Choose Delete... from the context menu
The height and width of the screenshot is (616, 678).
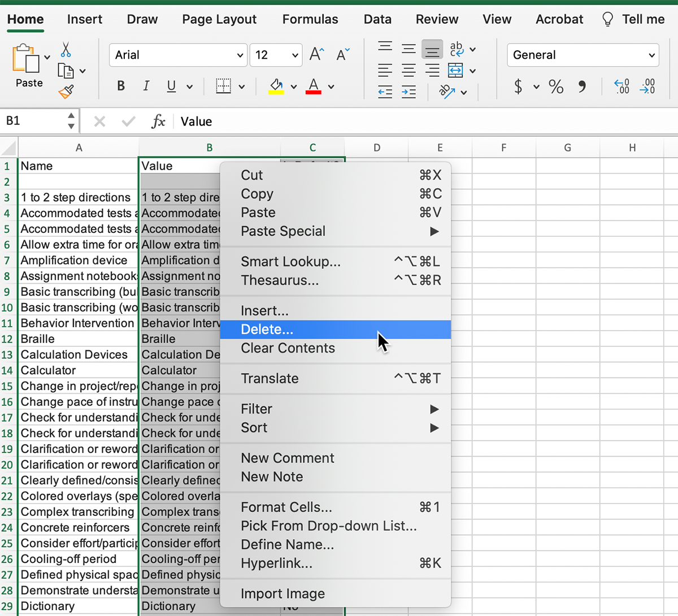[267, 329]
